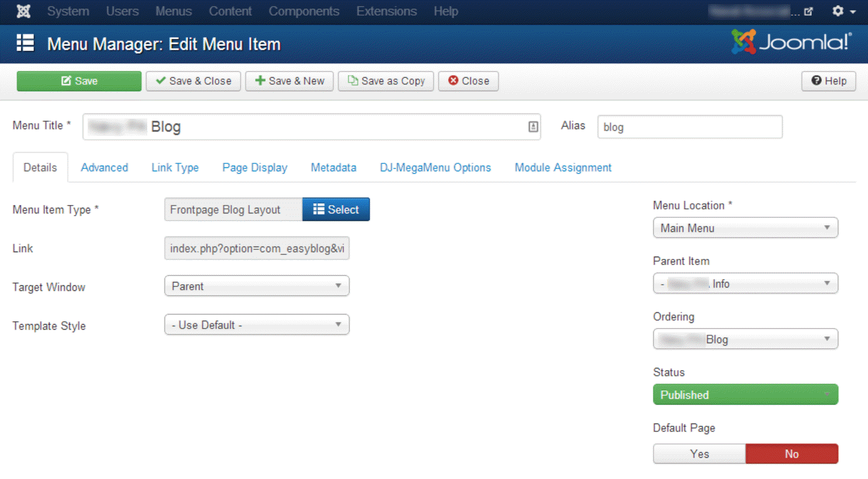Change the Published status dropdown
This screenshot has width=868, height=479.
click(745, 395)
